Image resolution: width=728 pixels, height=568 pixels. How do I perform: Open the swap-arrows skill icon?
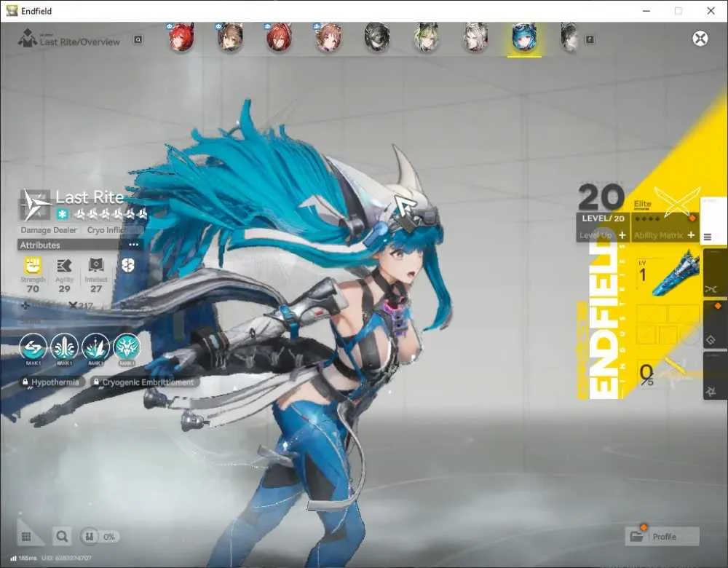[x=33, y=347]
